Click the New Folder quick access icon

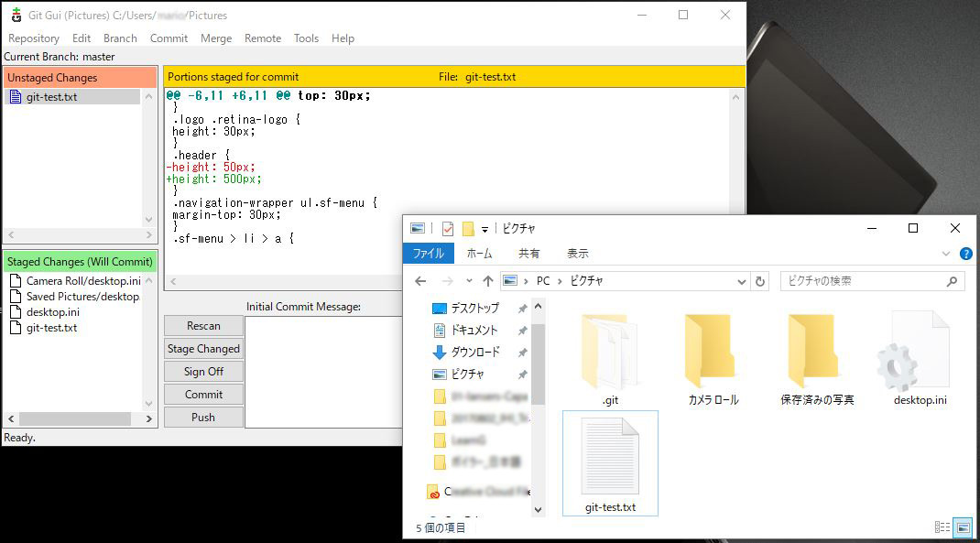[x=467, y=229]
